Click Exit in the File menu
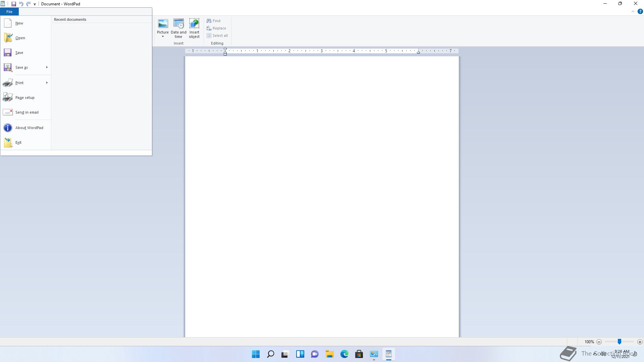The width and height of the screenshot is (644, 362). (x=18, y=142)
